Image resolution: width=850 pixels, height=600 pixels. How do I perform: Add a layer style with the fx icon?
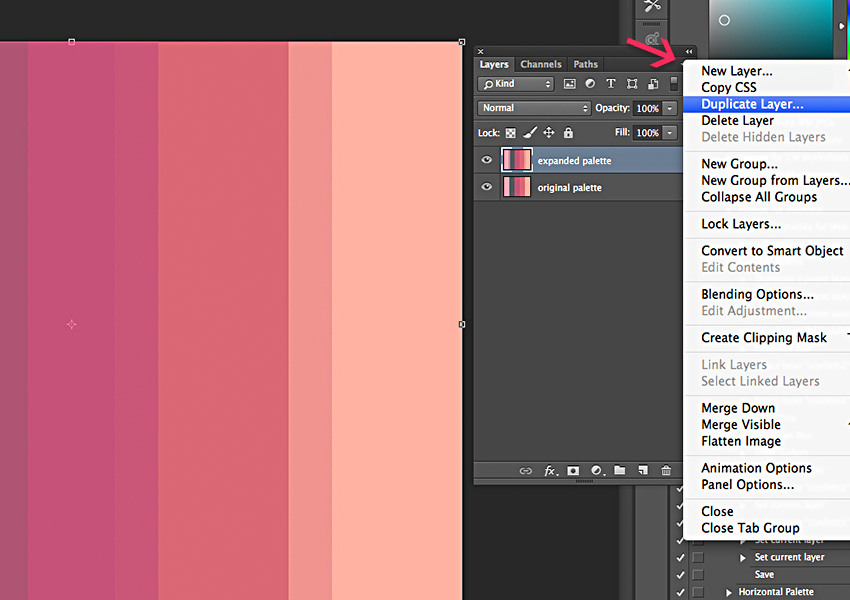click(x=549, y=470)
